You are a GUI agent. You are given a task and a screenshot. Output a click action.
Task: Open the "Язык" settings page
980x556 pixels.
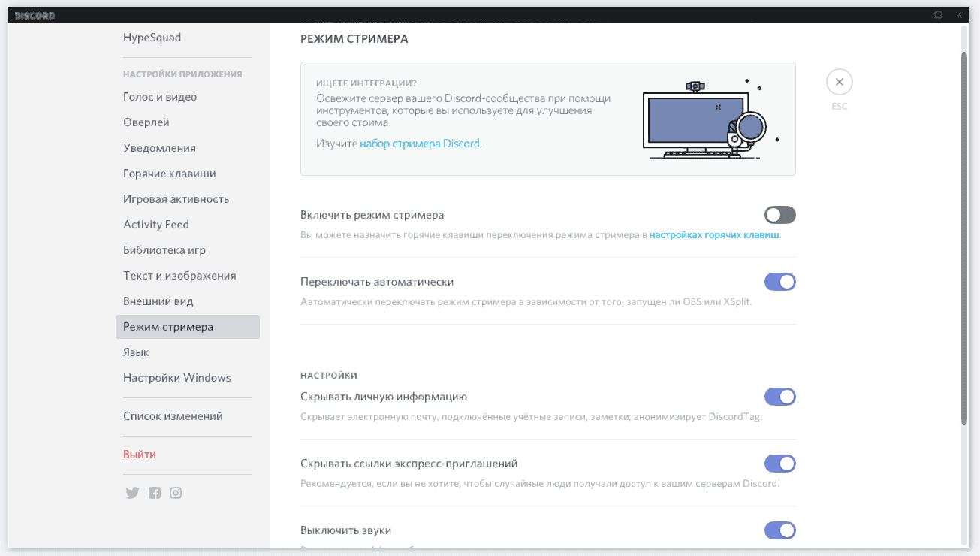[188, 352]
